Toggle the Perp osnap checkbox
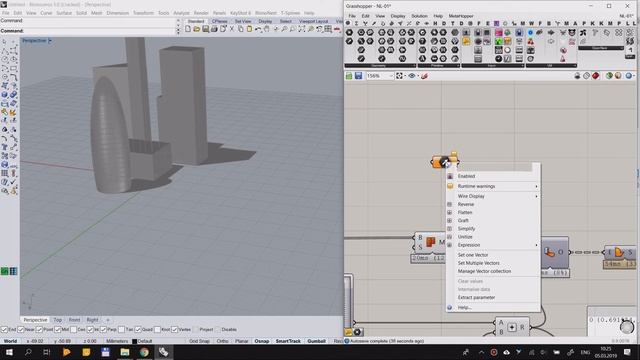640x360 pixels. 103,330
